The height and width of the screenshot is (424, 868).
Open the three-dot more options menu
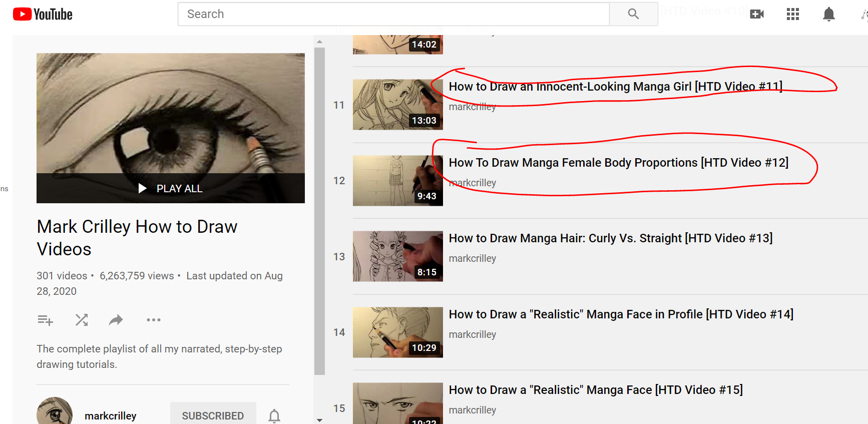coord(153,320)
